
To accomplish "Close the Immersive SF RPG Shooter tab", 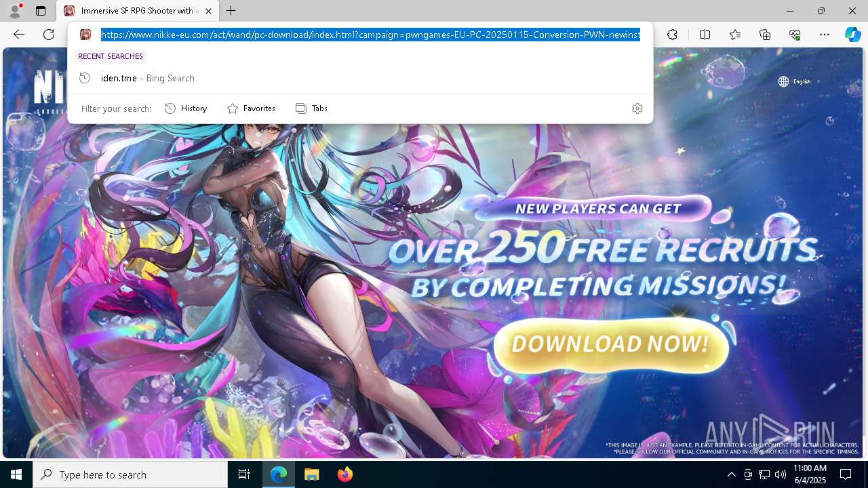I will click(208, 11).
